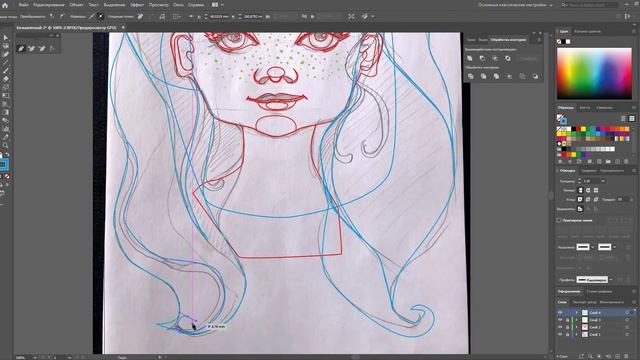Apply Trim pathfinder operation
This screenshot has width=640, height=360.
coord(484,76)
